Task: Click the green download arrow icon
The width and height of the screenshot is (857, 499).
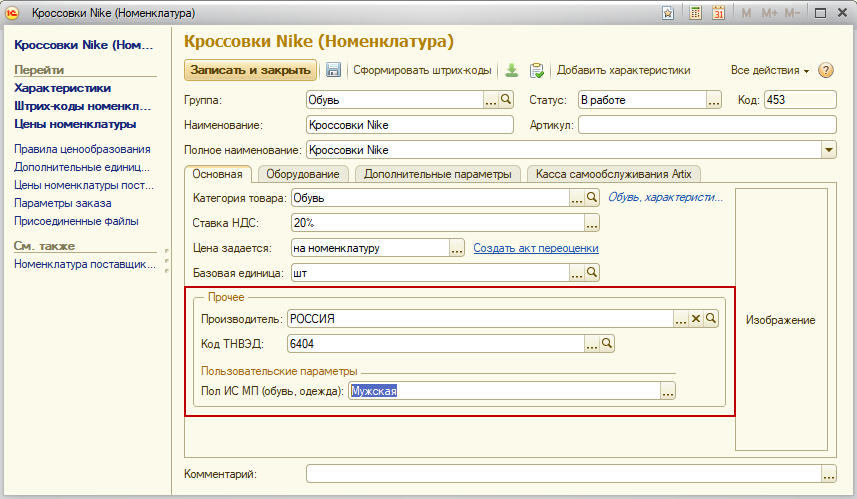Action: pyautogui.click(x=512, y=70)
